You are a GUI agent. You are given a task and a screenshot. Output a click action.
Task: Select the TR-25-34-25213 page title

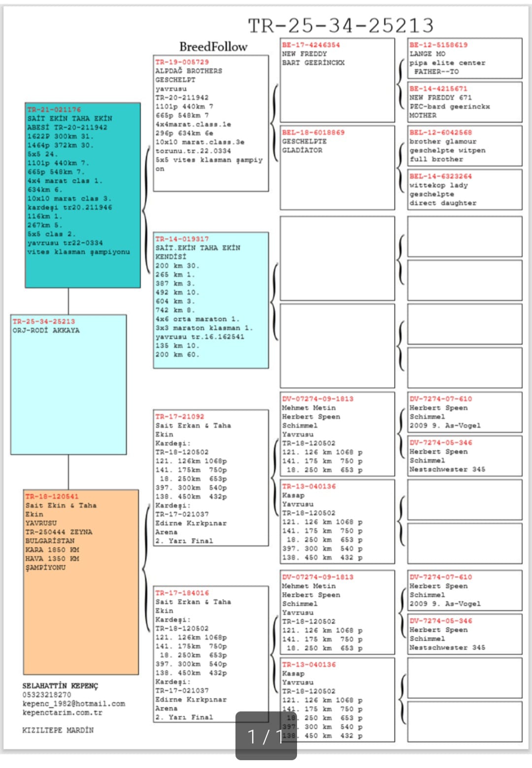coord(340,26)
